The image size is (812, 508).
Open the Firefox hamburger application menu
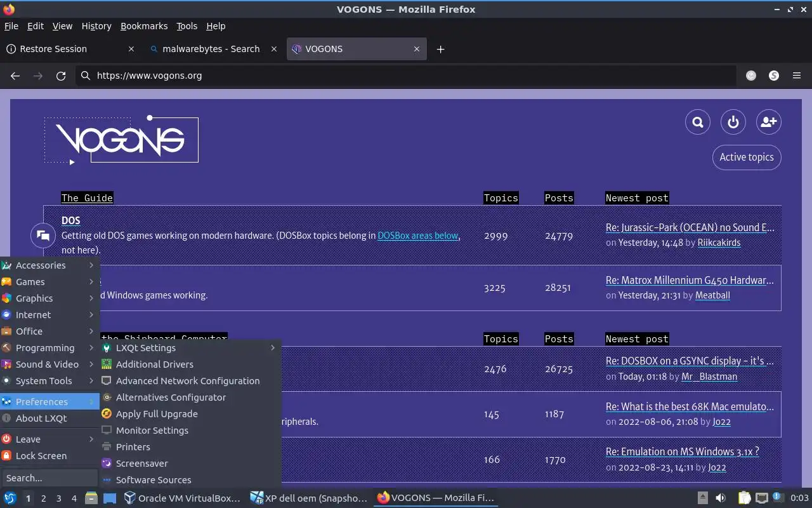point(797,76)
